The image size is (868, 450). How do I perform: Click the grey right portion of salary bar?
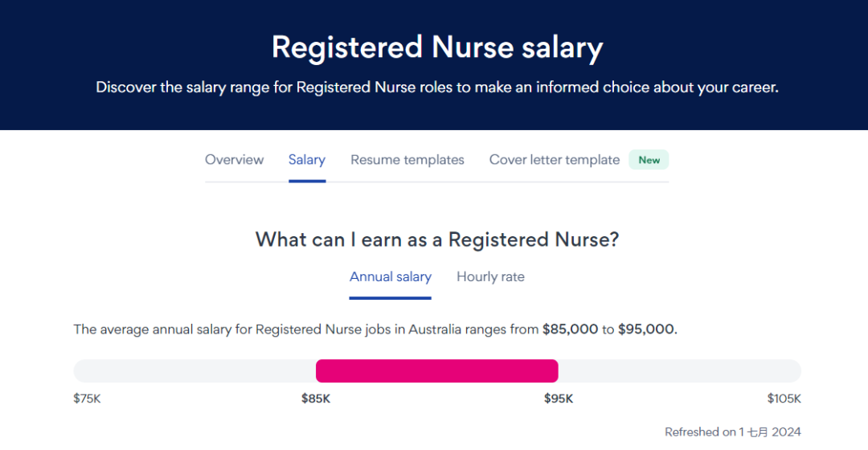tap(680, 371)
